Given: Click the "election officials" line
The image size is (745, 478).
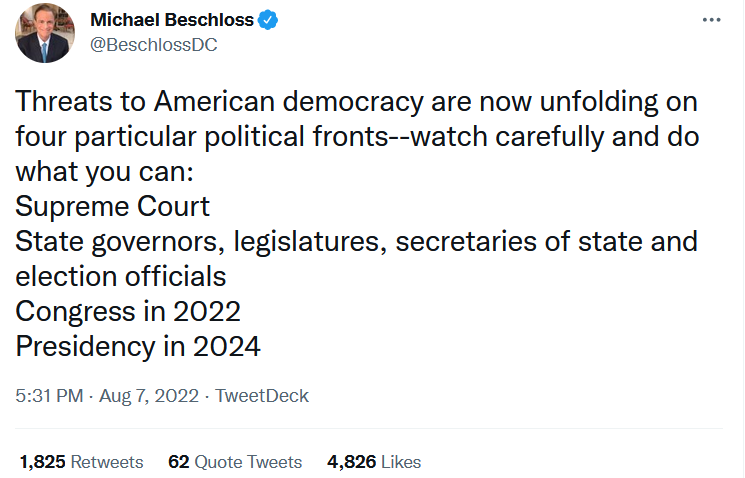Looking at the screenshot, I should tap(121, 277).
